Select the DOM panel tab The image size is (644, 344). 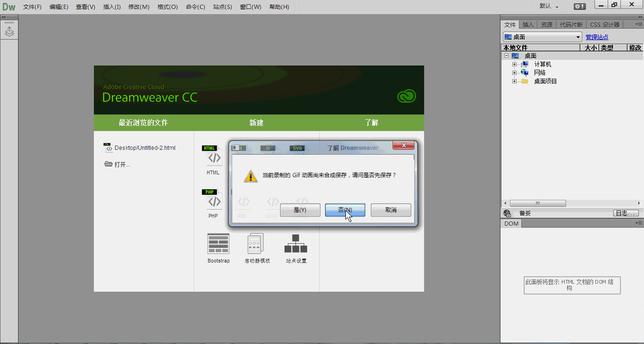click(511, 223)
